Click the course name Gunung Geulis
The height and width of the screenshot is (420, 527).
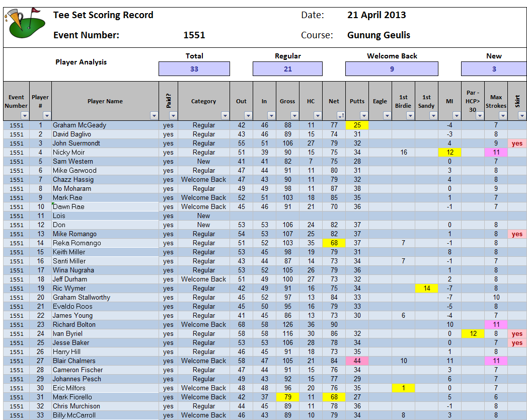tap(379, 35)
